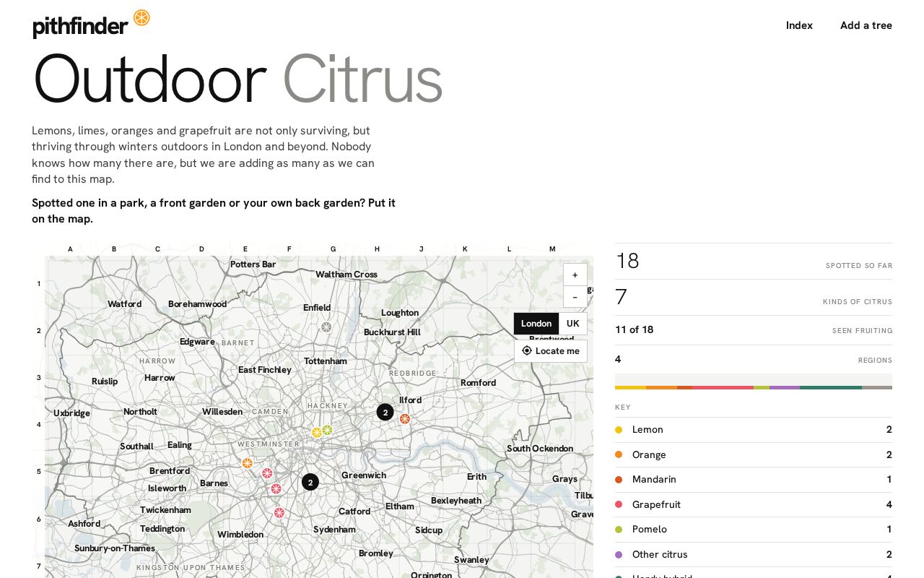Click the '18' spotted so far count

627,261
